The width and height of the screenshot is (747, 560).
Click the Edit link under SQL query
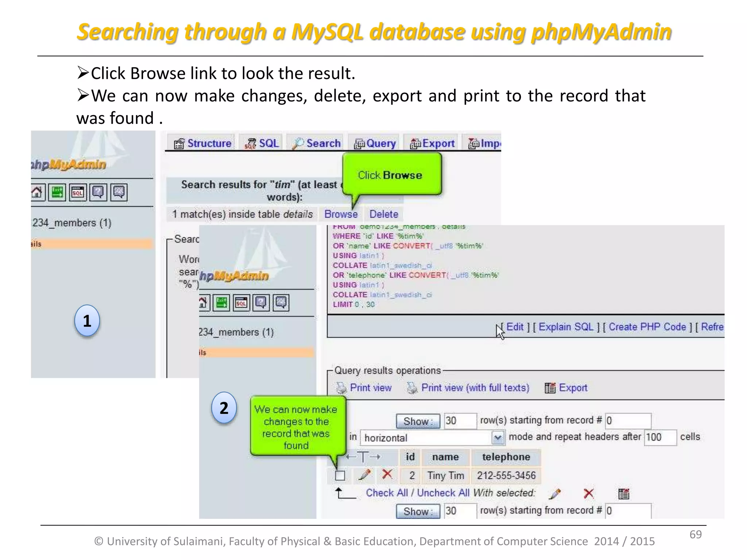tap(515, 327)
